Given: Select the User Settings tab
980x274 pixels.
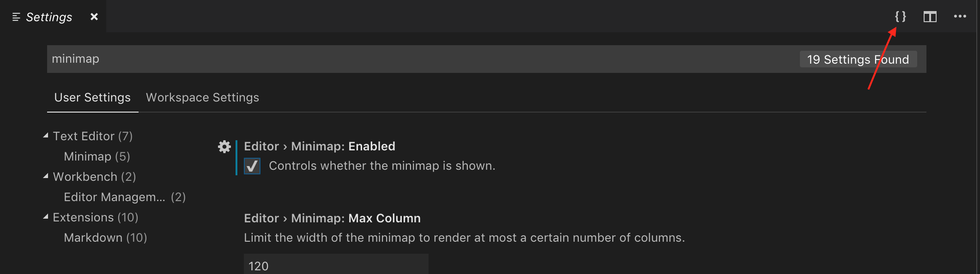Looking at the screenshot, I should click(x=92, y=97).
